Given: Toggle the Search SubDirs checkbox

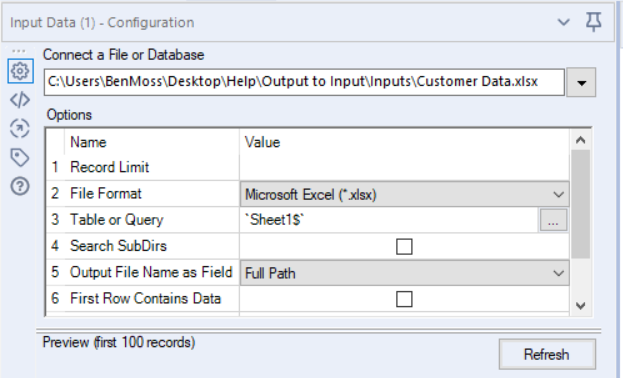Looking at the screenshot, I should tap(404, 246).
